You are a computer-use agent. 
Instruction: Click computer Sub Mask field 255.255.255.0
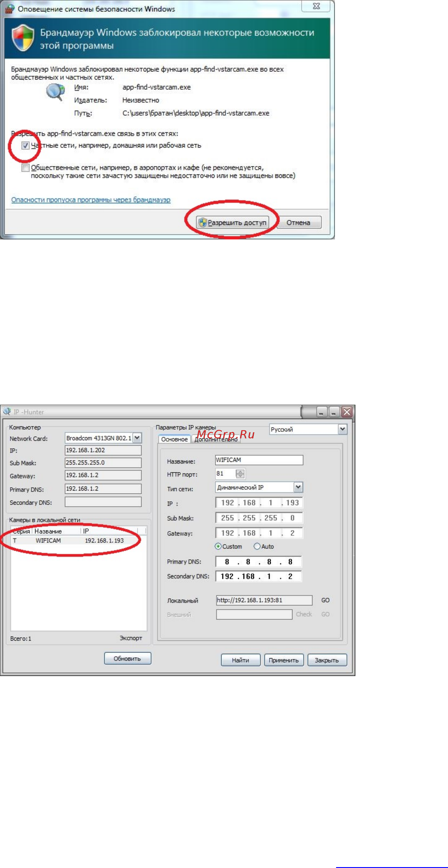[103, 463]
